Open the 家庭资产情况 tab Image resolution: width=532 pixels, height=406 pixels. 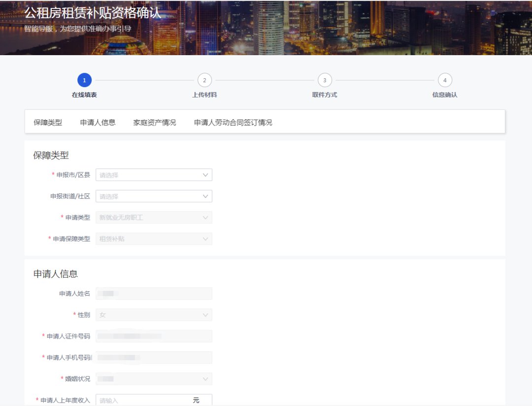click(x=154, y=123)
